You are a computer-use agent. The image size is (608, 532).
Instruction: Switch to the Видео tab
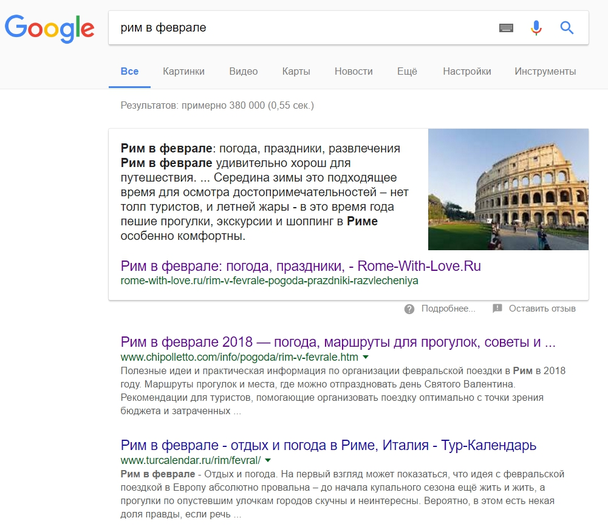pos(243,72)
